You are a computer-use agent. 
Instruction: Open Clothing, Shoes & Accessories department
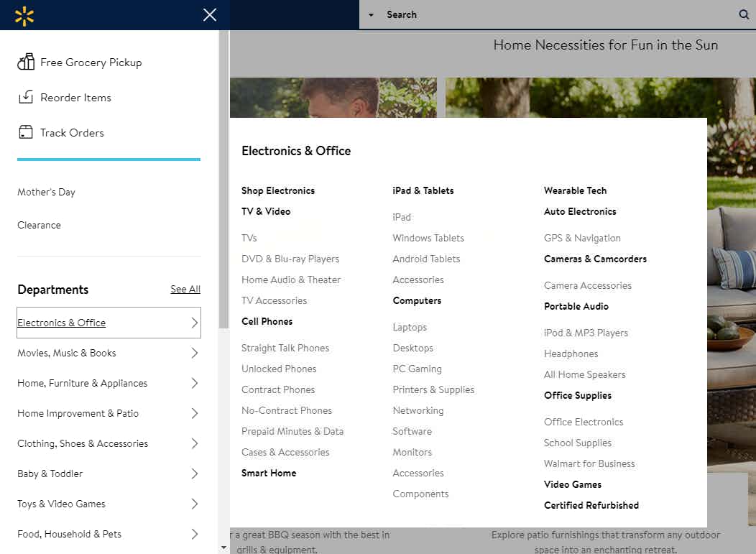click(83, 443)
